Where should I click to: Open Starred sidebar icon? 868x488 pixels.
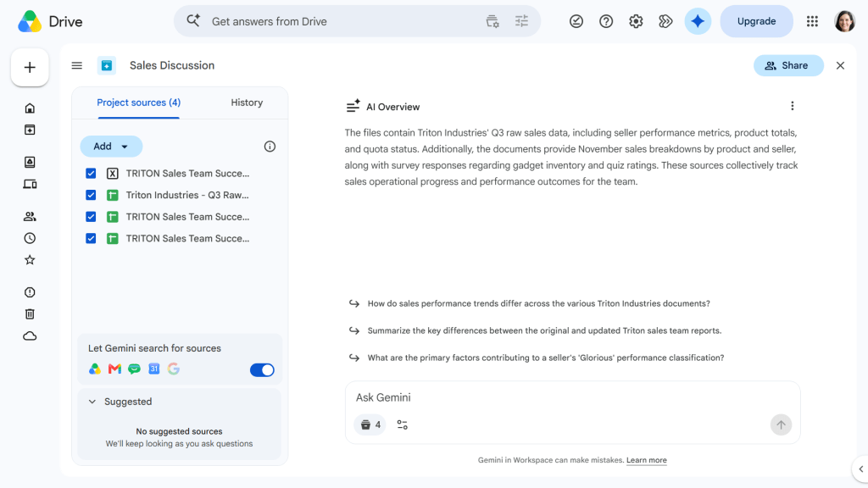tap(30, 259)
